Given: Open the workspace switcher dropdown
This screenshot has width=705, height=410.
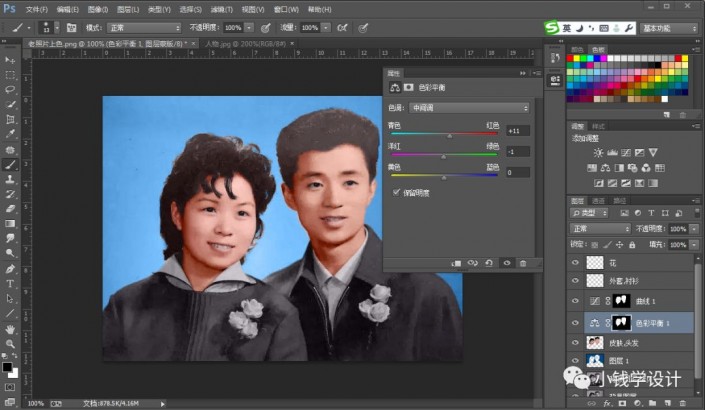Looking at the screenshot, I should pos(669,28).
